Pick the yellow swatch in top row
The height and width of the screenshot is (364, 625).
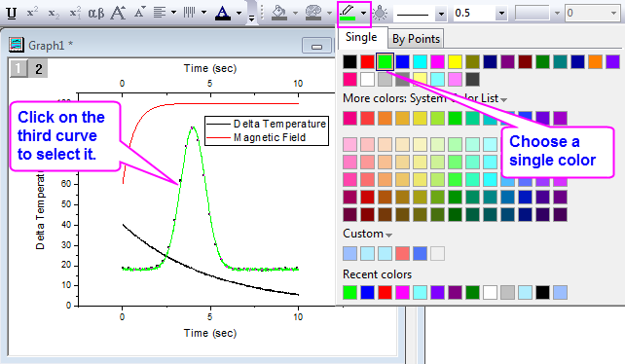(455, 61)
